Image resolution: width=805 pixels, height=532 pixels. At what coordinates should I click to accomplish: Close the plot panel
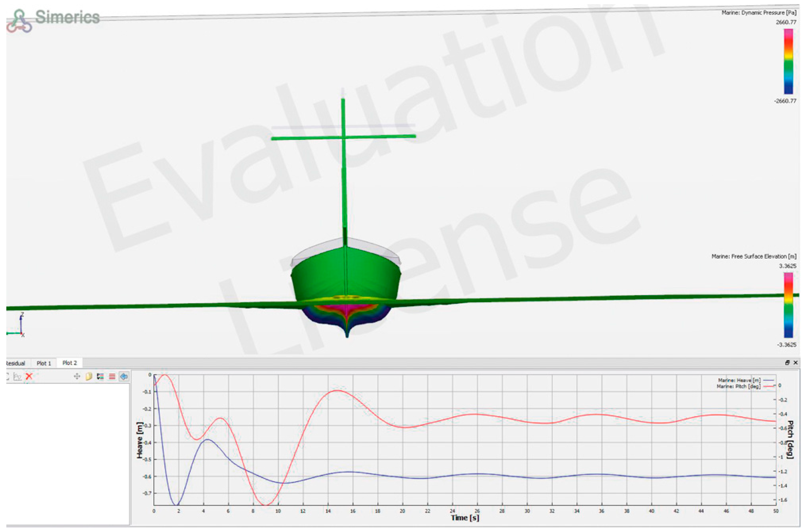[x=795, y=363]
